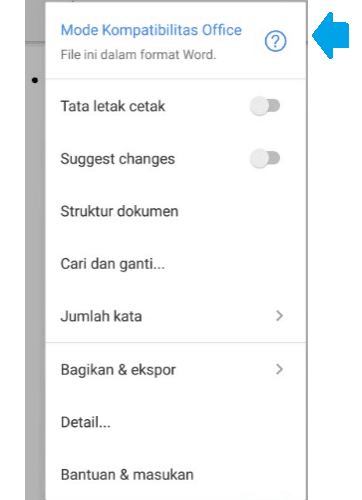Viewport: 362px width, 500px height.
Task: Click the Mode Kompatibilitas Office header row
Action: pos(176,41)
